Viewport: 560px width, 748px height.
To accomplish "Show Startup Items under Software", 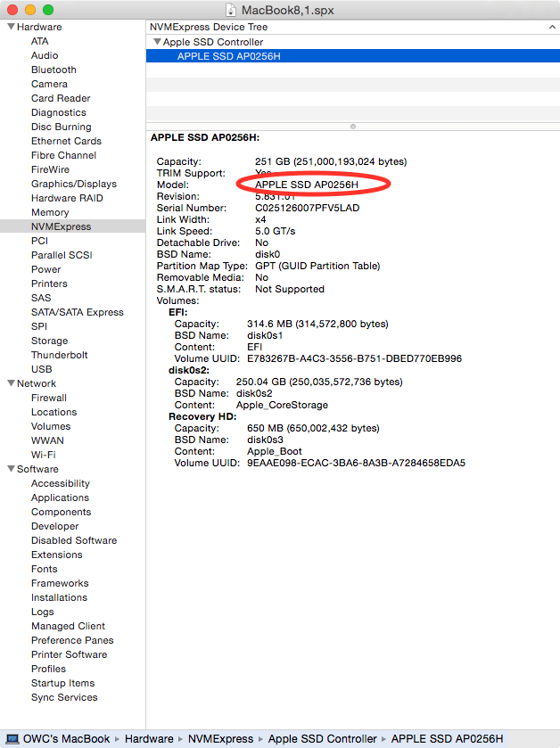I will click(62, 683).
